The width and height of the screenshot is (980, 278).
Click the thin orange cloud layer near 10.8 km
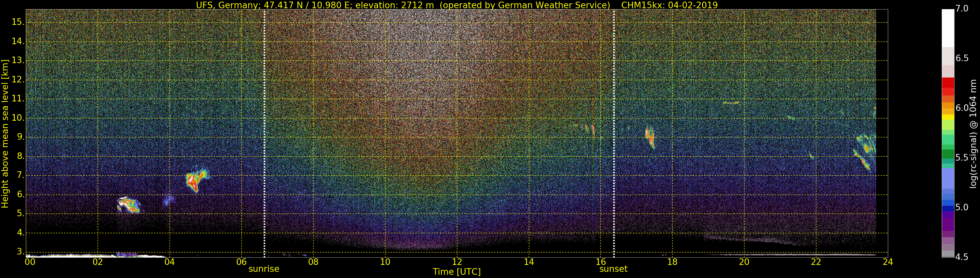point(730,103)
